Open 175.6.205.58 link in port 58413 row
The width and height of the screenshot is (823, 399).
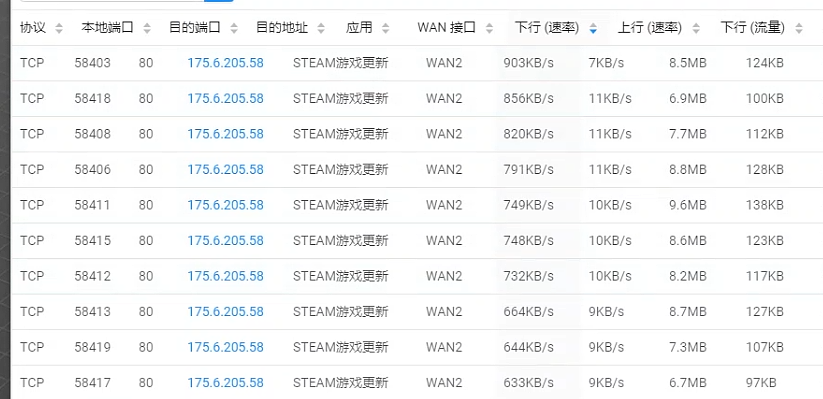(226, 311)
